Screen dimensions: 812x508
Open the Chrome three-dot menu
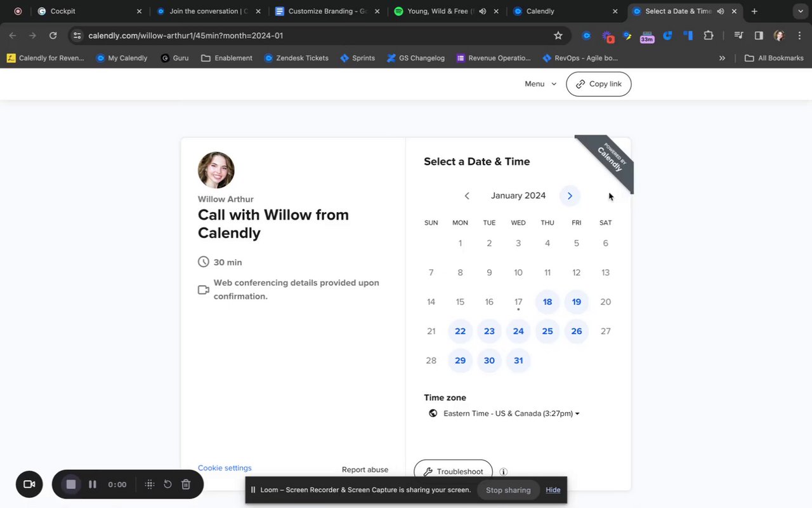798,36
